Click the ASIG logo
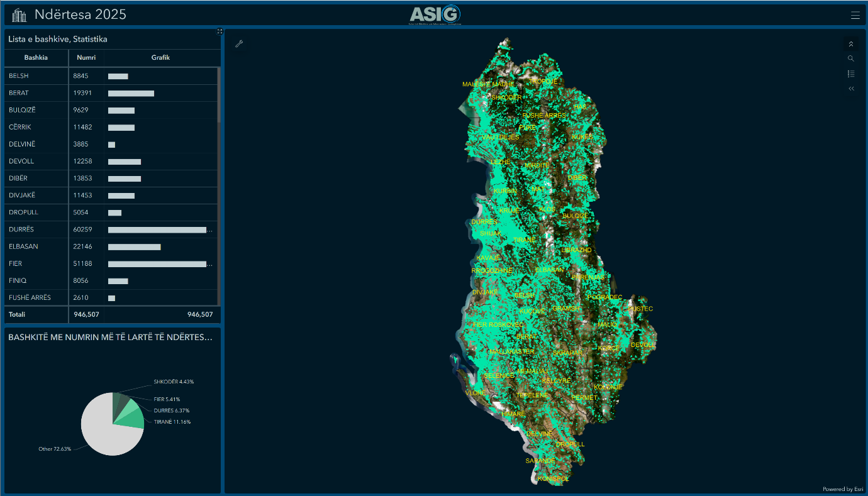 click(435, 14)
